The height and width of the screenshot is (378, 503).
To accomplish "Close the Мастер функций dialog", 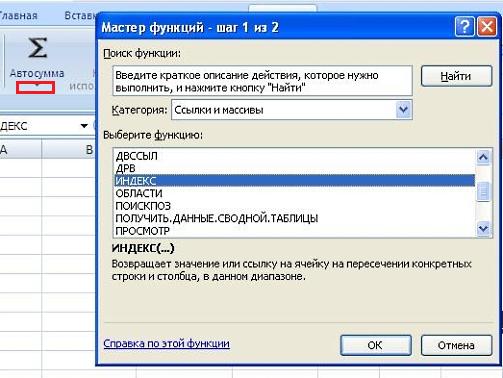I will coord(487,26).
